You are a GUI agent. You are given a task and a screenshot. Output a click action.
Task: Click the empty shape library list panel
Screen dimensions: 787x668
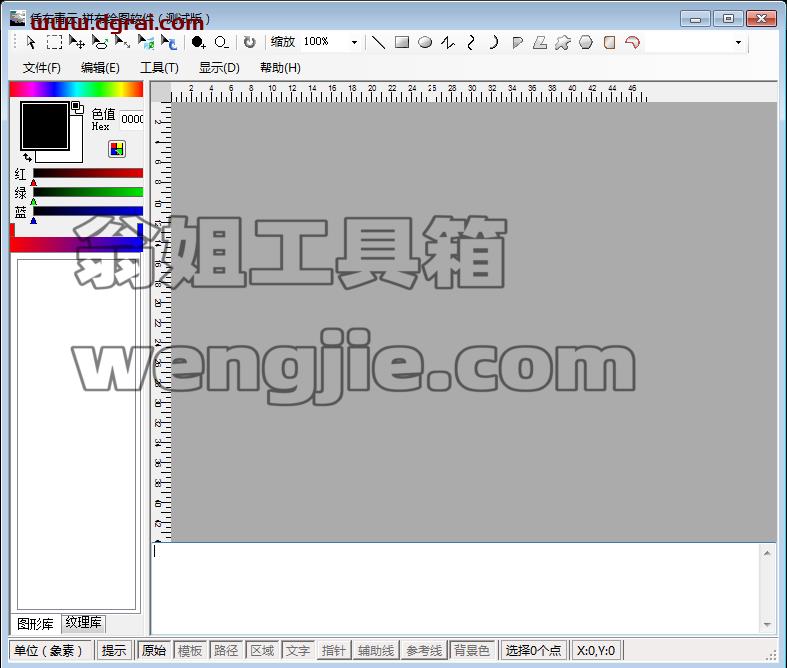[x=76, y=435]
